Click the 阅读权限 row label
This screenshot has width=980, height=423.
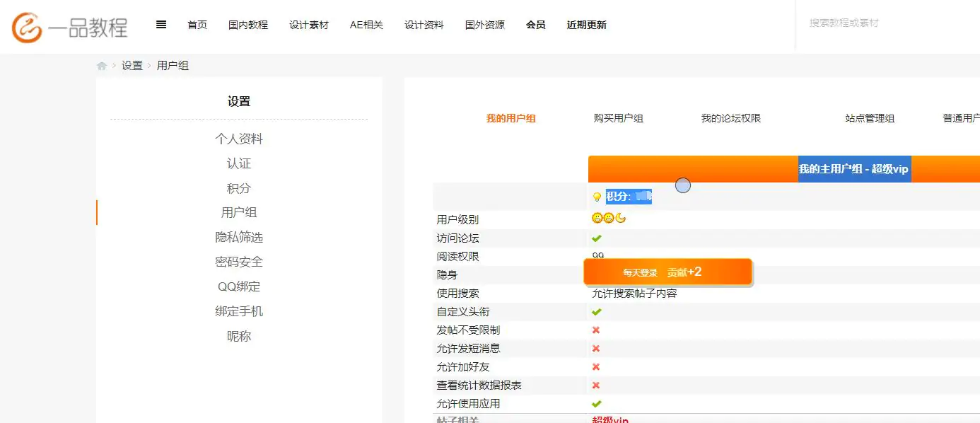click(457, 257)
